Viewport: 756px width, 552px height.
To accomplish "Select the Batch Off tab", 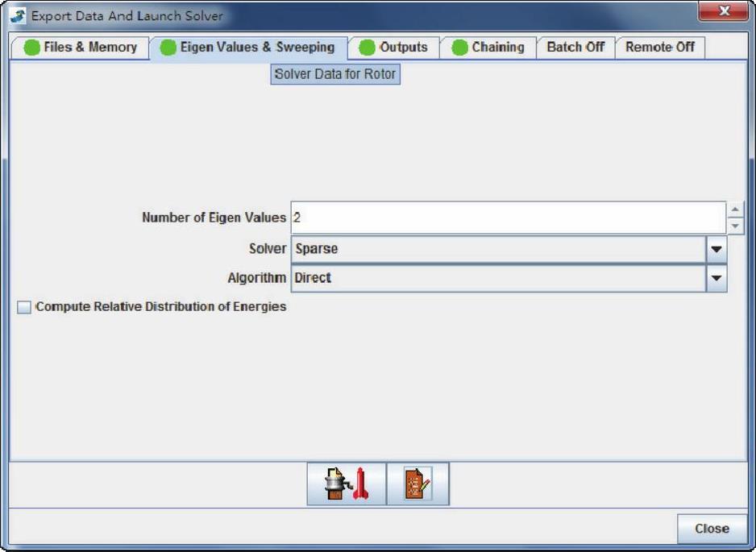I will coord(575,48).
